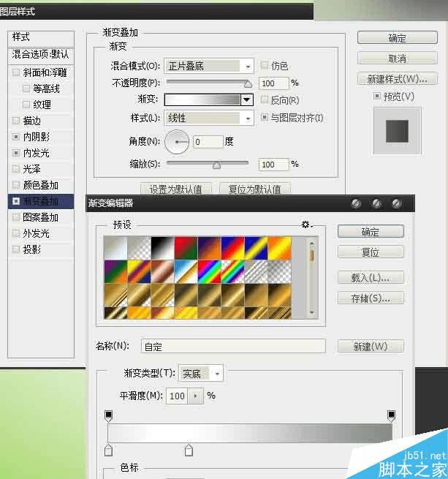This screenshot has width=448, height=479.
Task: Check the 仿色 (Dither) option
Action: pyautogui.click(x=265, y=65)
